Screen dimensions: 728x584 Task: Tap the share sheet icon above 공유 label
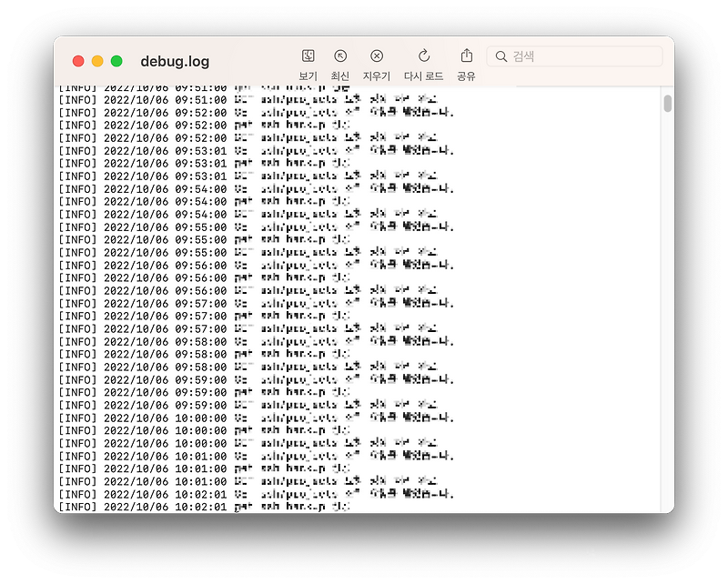466,55
